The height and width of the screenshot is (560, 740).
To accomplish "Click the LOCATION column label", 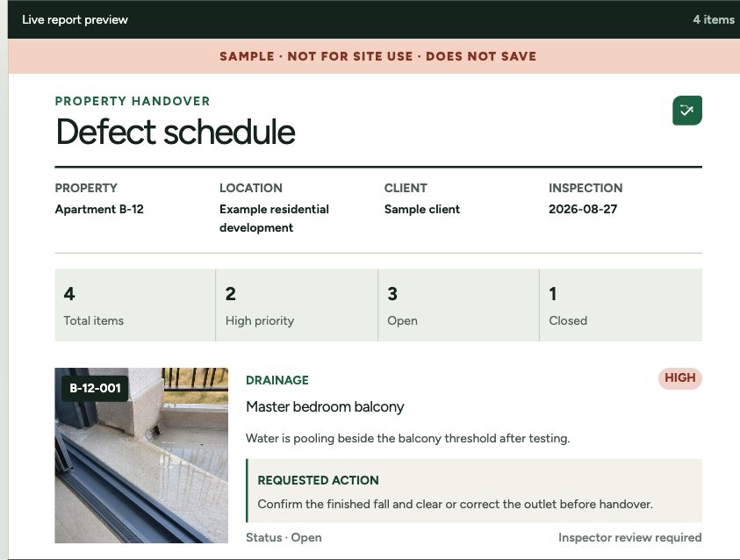I will (x=250, y=188).
